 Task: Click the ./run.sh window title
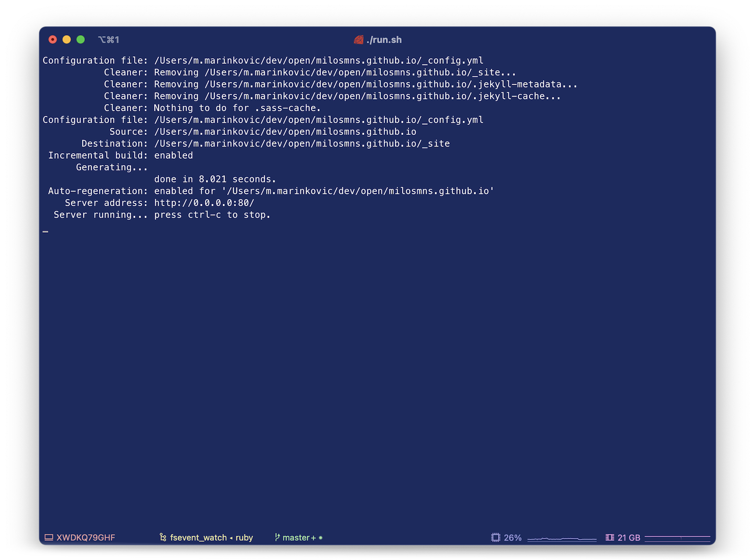(384, 40)
